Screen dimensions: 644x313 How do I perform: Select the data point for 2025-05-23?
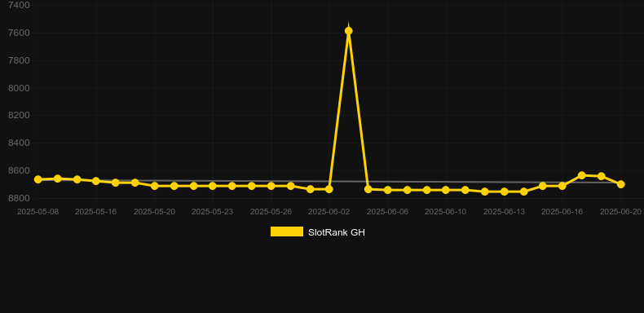(212, 186)
